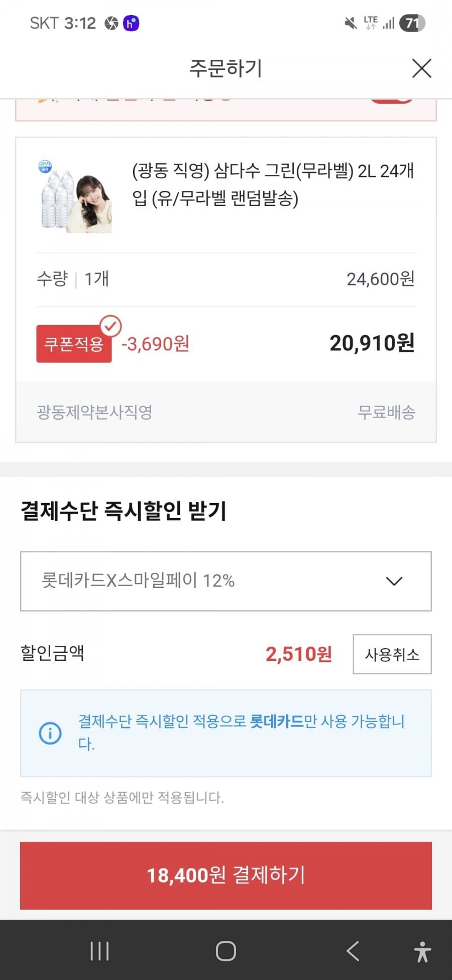The height and width of the screenshot is (980, 452).
Task: Expand payment options with the chevron arrow
Action: point(394,581)
